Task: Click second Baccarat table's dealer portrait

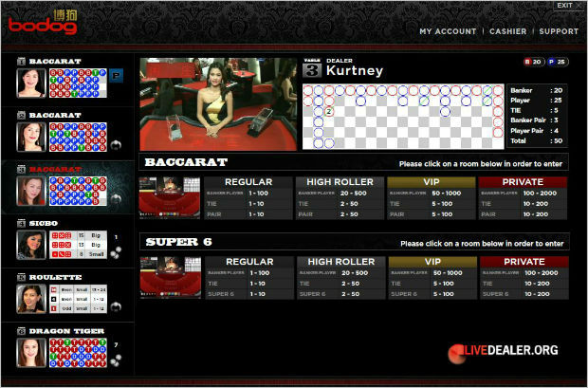Action: pos(31,137)
